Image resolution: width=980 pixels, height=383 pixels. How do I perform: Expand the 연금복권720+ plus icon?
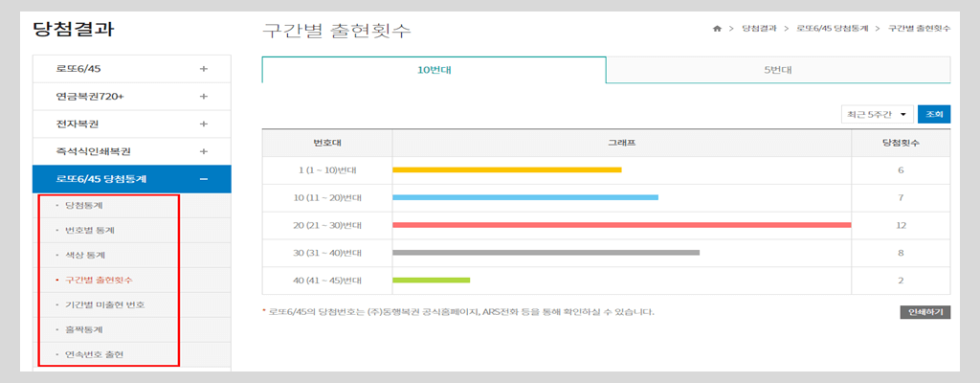pos(203,97)
